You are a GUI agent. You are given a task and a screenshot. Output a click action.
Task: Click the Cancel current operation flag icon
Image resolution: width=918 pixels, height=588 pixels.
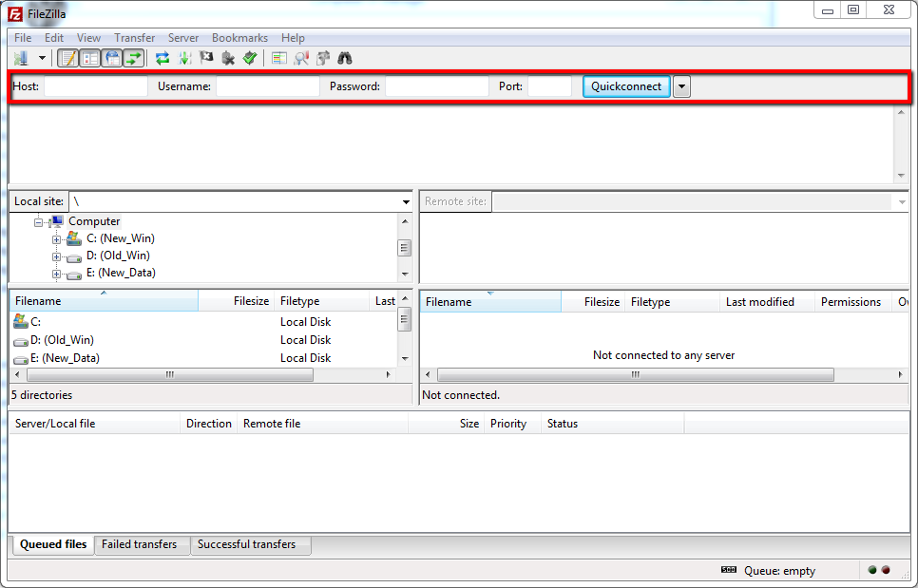206,59
